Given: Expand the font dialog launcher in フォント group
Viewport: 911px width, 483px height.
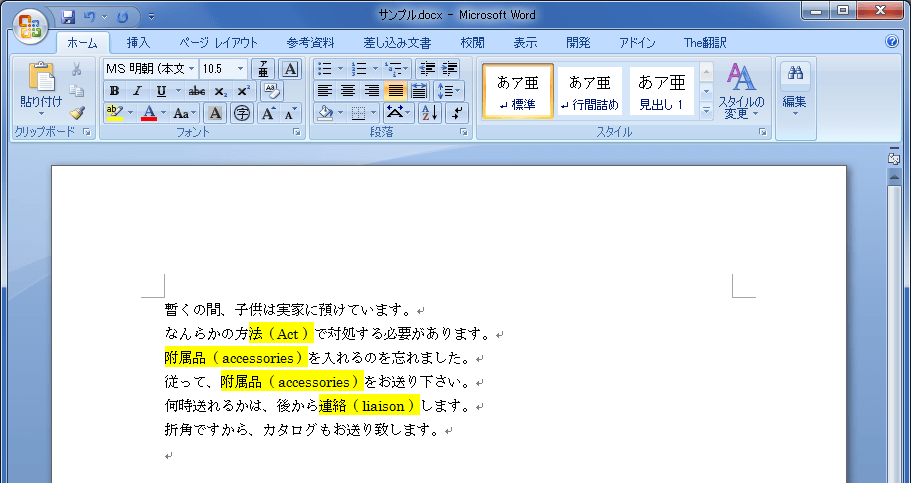Looking at the screenshot, I should [297, 132].
